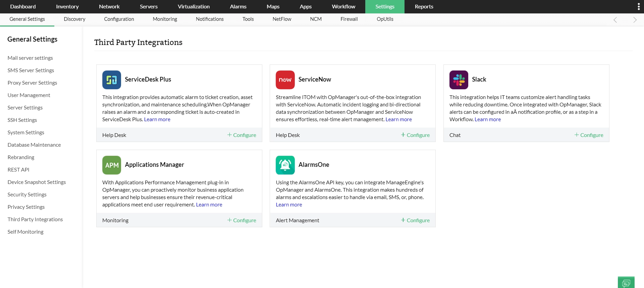Switch to the NetFlow tab
This screenshot has width=644, height=288.
coord(282,19)
